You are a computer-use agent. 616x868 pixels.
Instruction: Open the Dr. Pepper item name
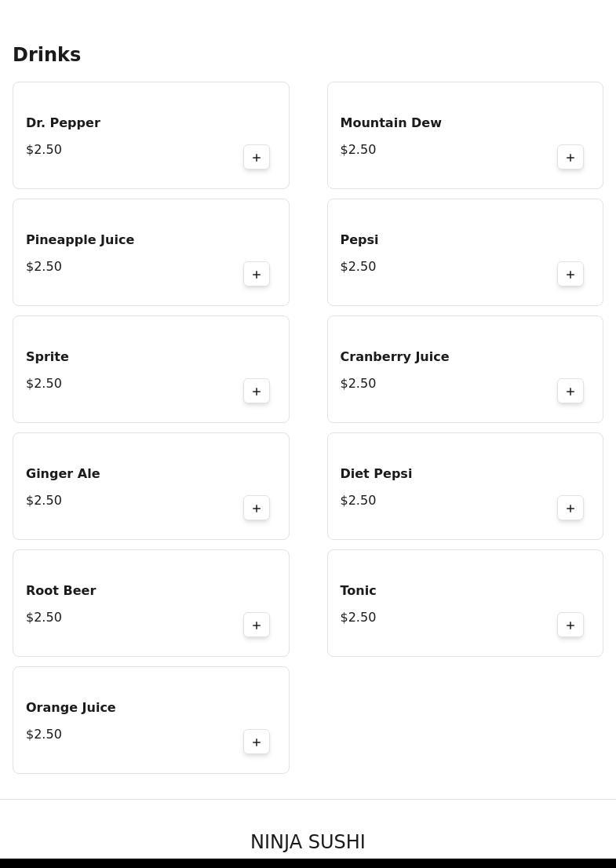tap(63, 123)
